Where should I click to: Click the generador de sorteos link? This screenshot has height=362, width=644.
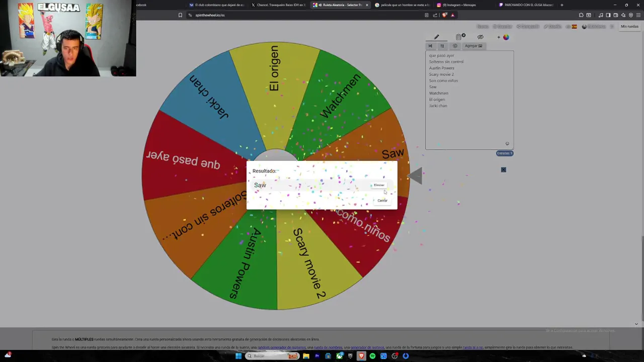pyautogui.click(x=367, y=347)
